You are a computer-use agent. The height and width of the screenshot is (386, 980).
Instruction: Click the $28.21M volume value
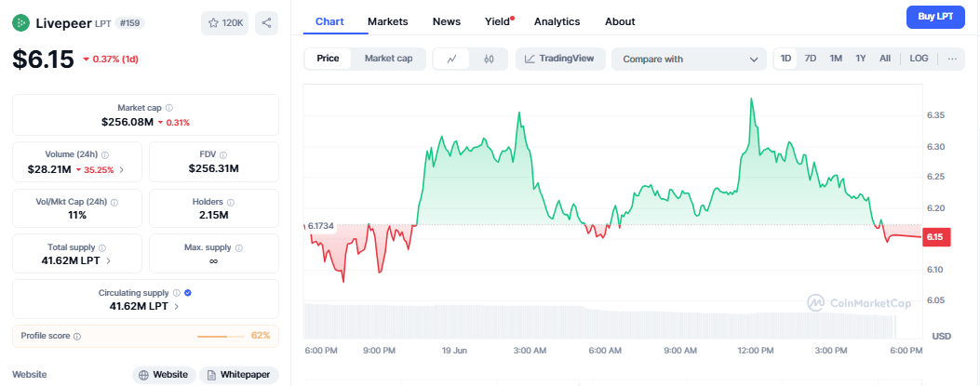[x=49, y=168]
